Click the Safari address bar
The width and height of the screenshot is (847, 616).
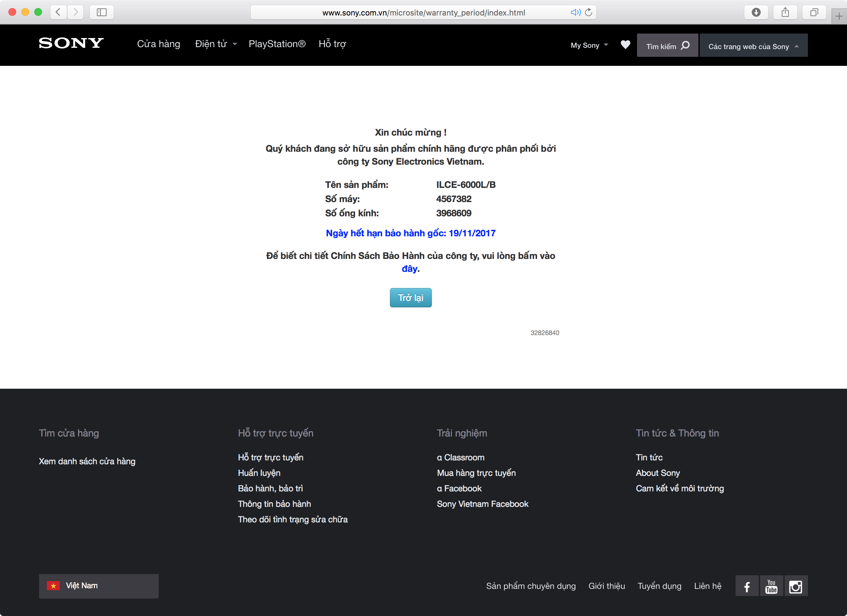pos(423,12)
